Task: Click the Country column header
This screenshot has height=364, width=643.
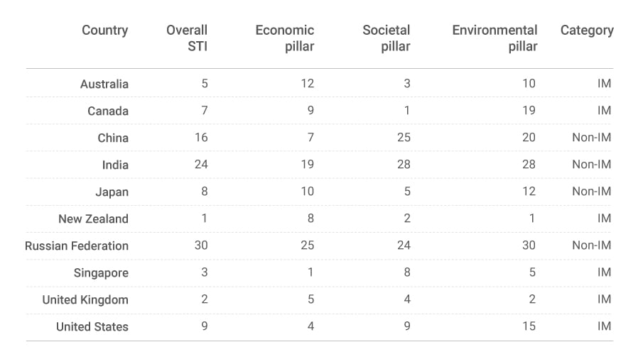Action: click(105, 31)
